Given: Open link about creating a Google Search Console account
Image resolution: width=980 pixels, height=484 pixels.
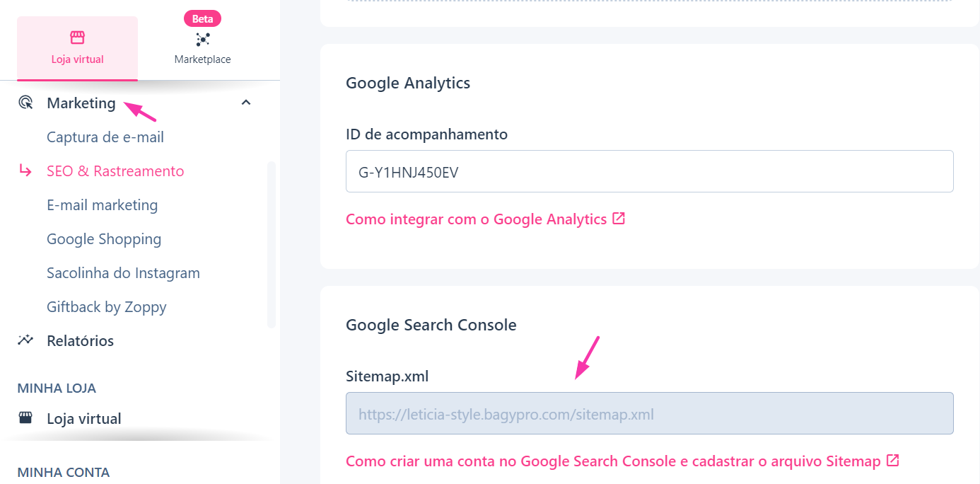Looking at the screenshot, I should pos(613,461).
